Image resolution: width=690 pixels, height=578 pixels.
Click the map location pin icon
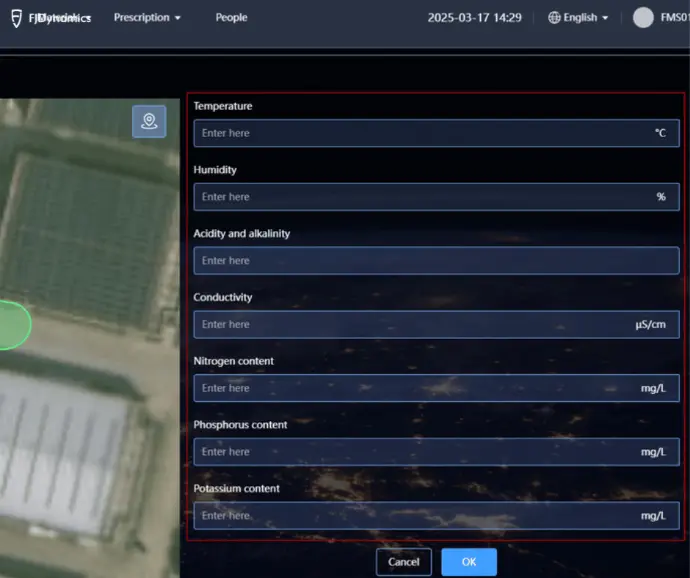pos(149,121)
